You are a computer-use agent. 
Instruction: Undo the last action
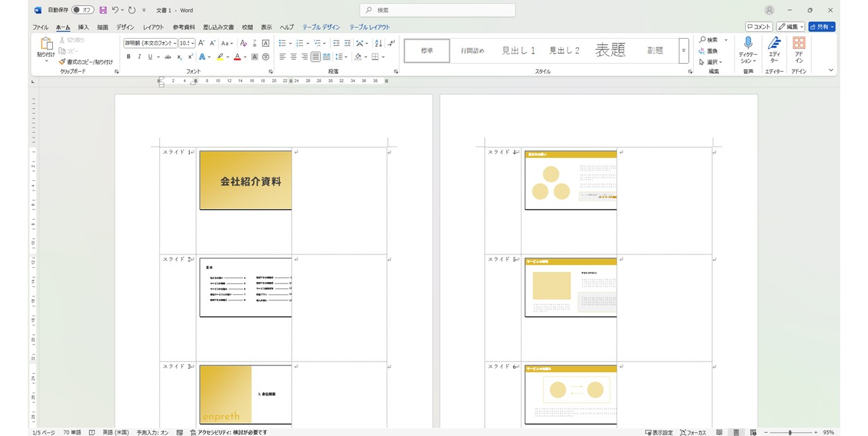click(115, 10)
